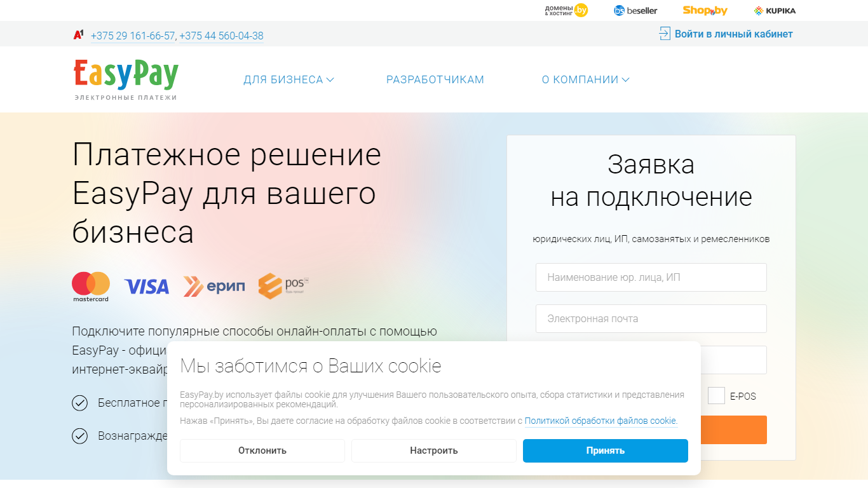Viewport: 868px width, 488px height.
Task: Accept cookies with the Принять button
Action: (606, 451)
